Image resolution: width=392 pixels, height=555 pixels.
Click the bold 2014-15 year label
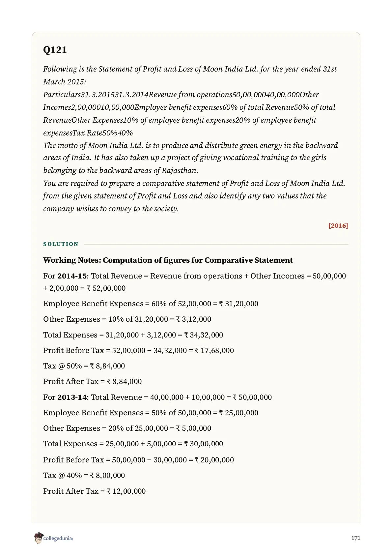click(73, 276)
